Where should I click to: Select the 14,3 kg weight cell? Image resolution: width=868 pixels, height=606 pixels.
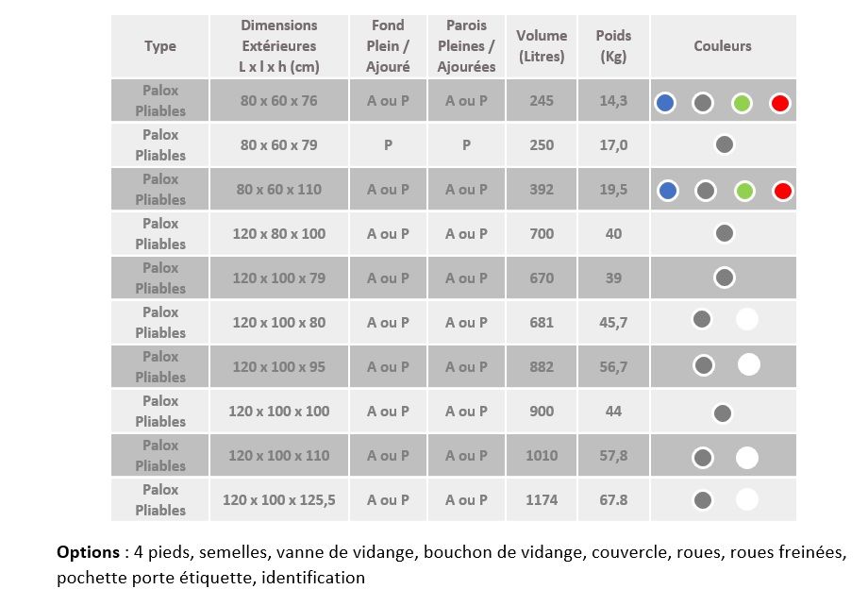613,101
